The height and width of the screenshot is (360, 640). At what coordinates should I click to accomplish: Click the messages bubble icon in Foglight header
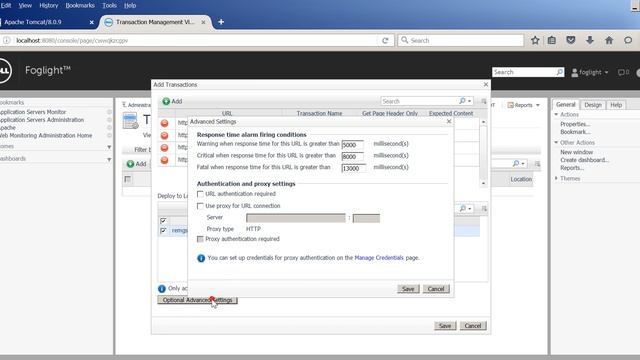(x=621, y=72)
